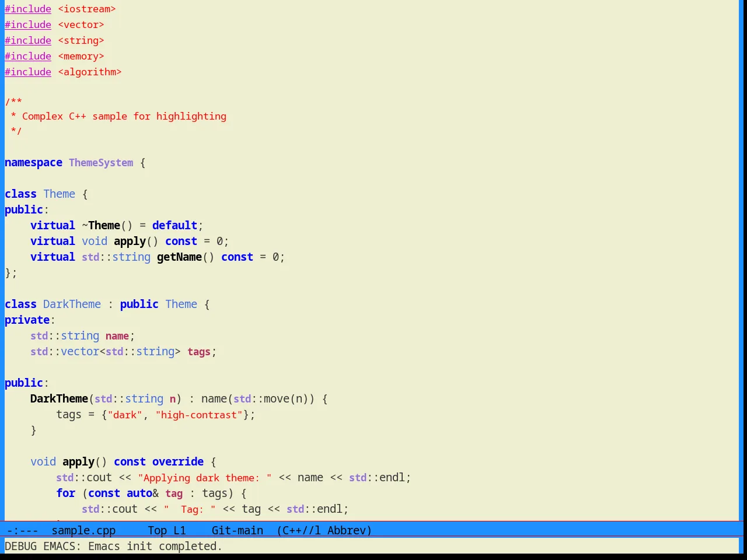
Task: Click the name member in 'std::string name;'
Action: click(x=117, y=335)
